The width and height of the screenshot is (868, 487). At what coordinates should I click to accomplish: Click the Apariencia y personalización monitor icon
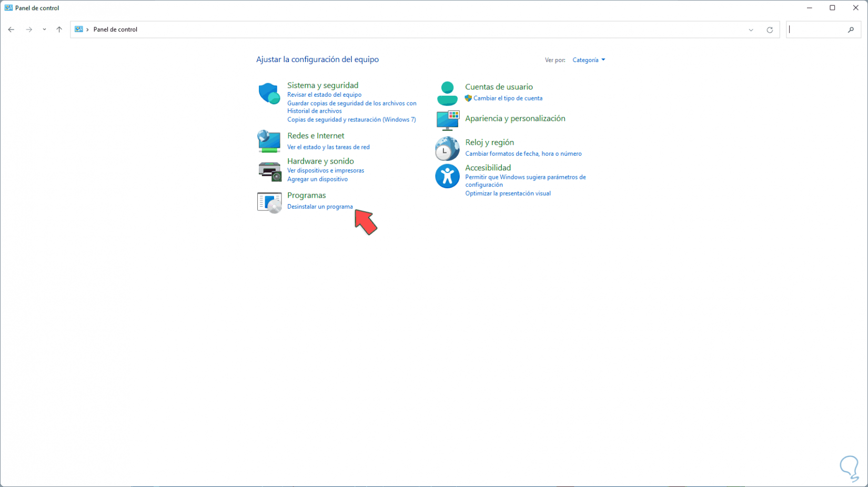448,120
